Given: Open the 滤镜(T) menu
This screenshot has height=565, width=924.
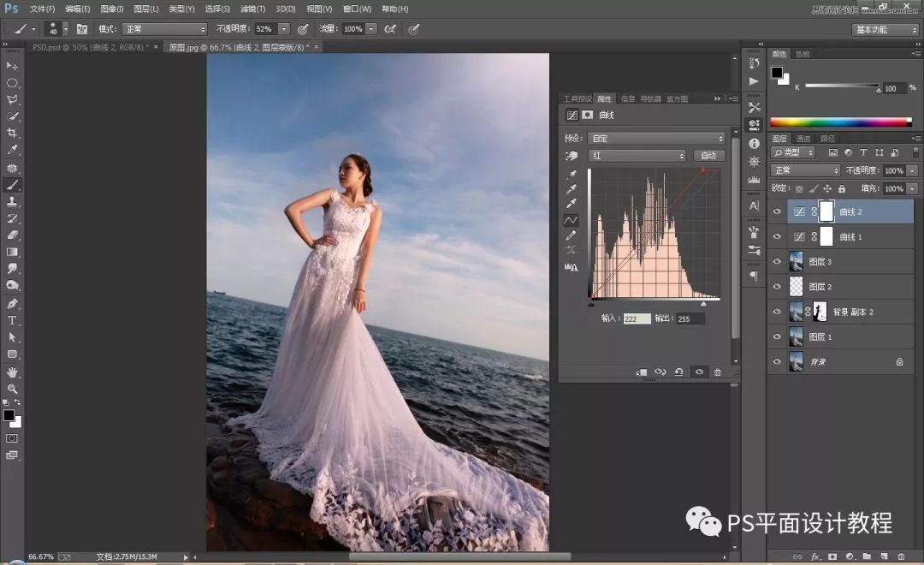Looking at the screenshot, I should point(252,9).
